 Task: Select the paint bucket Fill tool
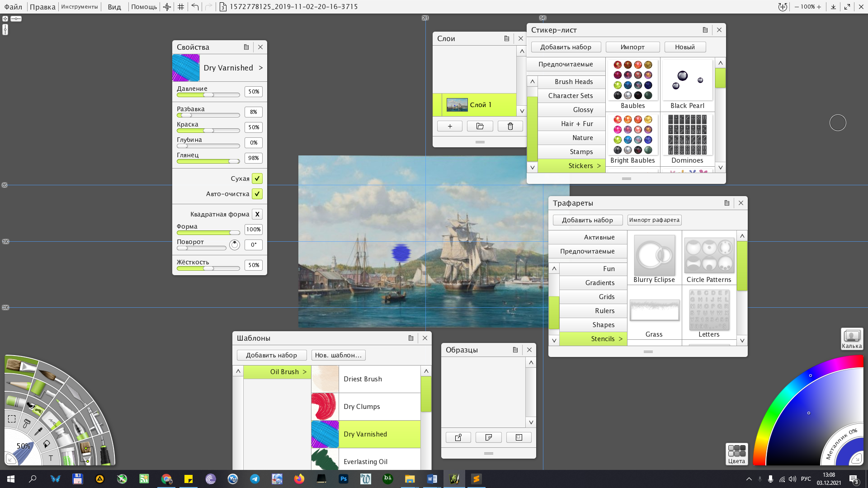[x=47, y=444]
